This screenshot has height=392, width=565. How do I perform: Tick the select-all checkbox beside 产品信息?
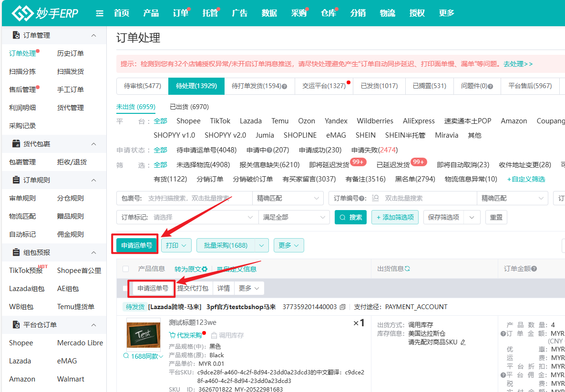coord(125,269)
